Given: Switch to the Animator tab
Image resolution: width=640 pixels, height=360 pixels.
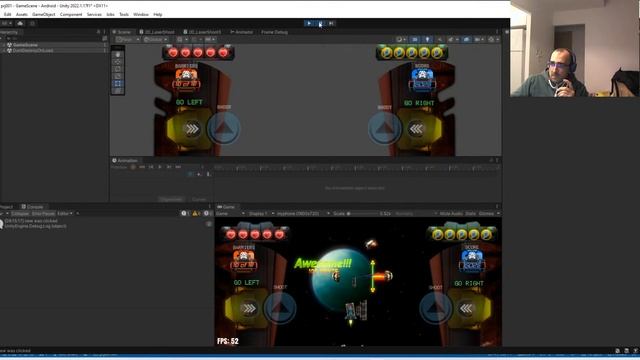Looking at the screenshot, I should click(242, 32).
